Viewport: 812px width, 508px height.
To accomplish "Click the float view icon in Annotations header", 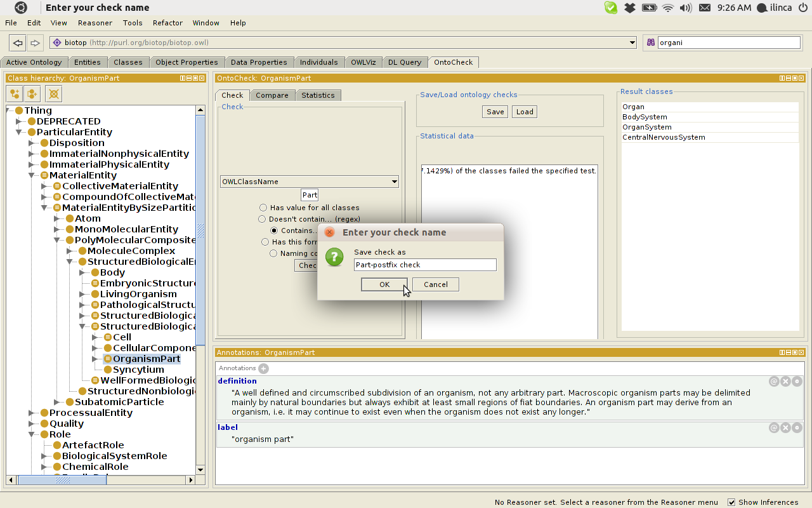I will coord(796,352).
